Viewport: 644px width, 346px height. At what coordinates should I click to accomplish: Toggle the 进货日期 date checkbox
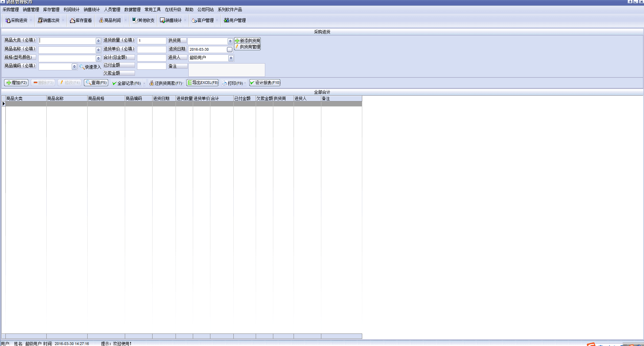(x=230, y=50)
